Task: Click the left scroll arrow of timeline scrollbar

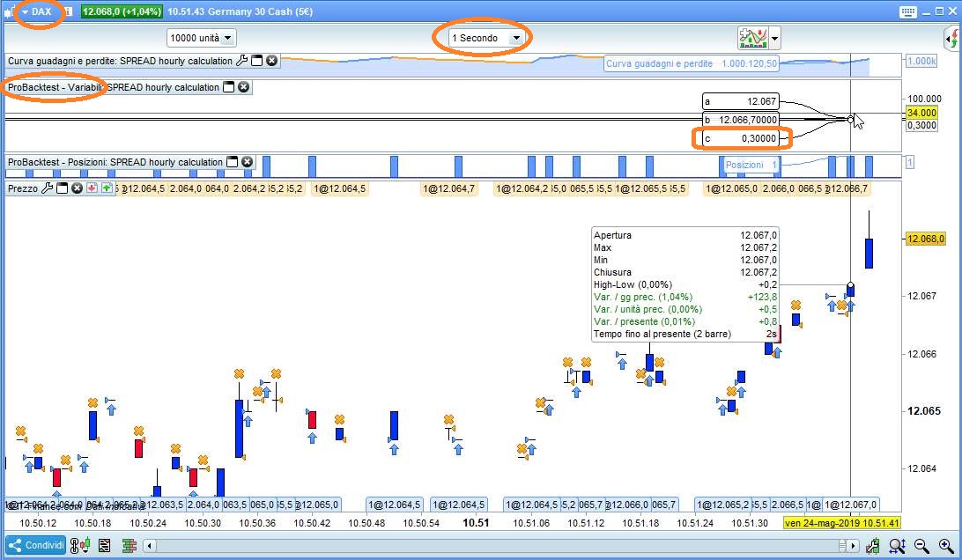Action: (x=149, y=545)
